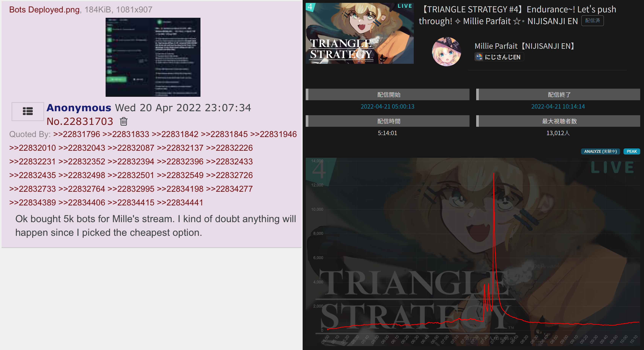Open the post menu list icon
The height and width of the screenshot is (350, 644).
pyautogui.click(x=28, y=111)
